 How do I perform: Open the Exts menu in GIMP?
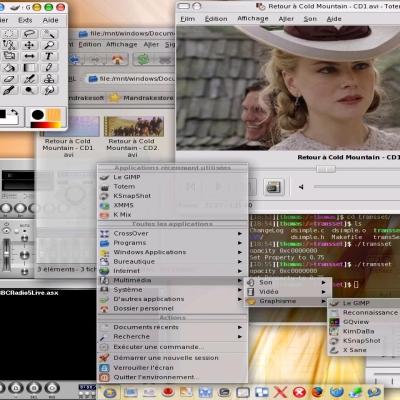click(25, 20)
